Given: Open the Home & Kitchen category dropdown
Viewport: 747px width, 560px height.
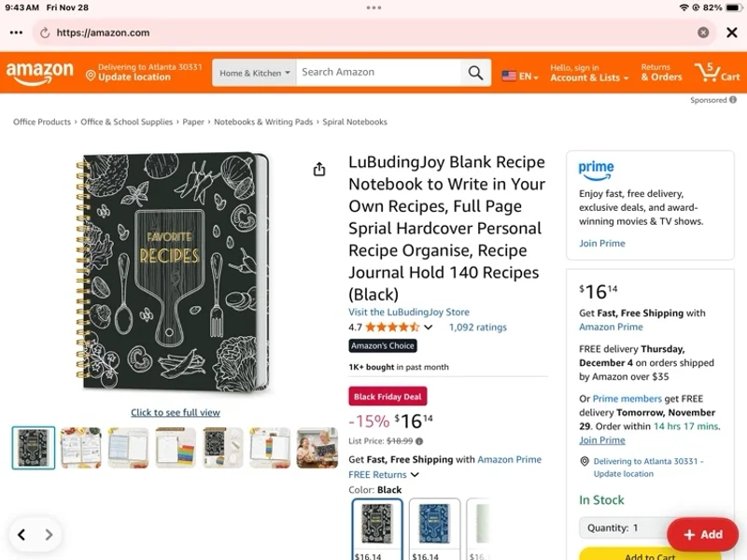Looking at the screenshot, I should [x=254, y=73].
